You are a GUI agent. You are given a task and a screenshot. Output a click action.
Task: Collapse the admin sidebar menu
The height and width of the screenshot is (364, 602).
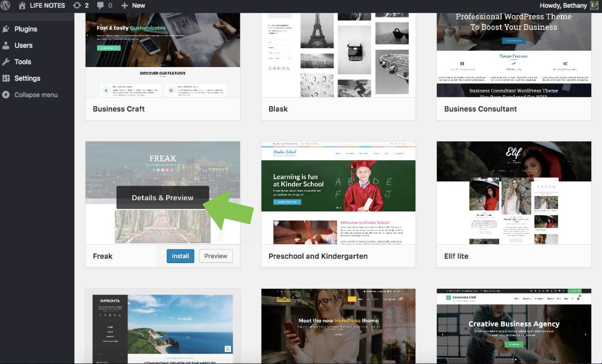36,95
